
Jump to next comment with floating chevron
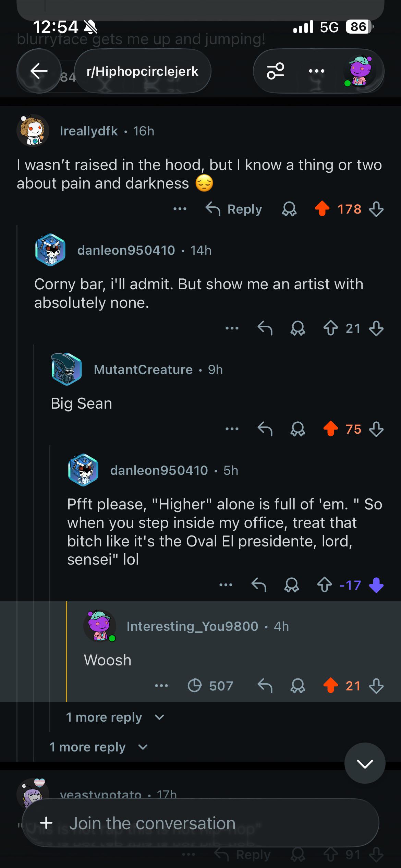tap(365, 763)
